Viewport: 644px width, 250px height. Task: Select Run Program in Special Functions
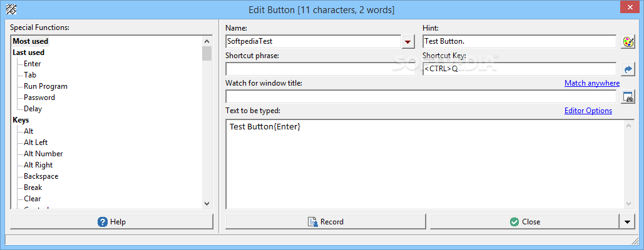click(x=45, y=86)
